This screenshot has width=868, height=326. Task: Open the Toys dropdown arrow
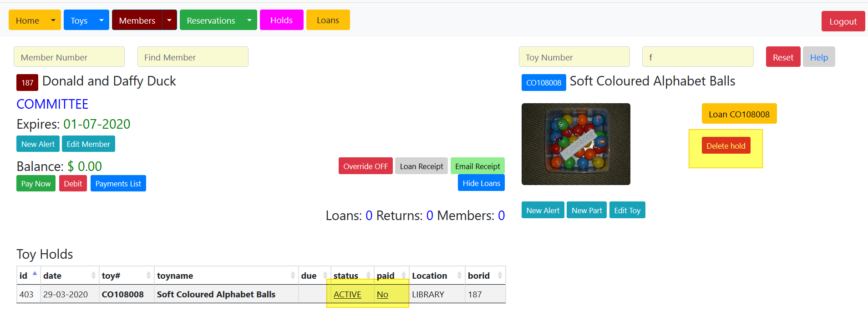pyautogui.click(x=102, y=20)
